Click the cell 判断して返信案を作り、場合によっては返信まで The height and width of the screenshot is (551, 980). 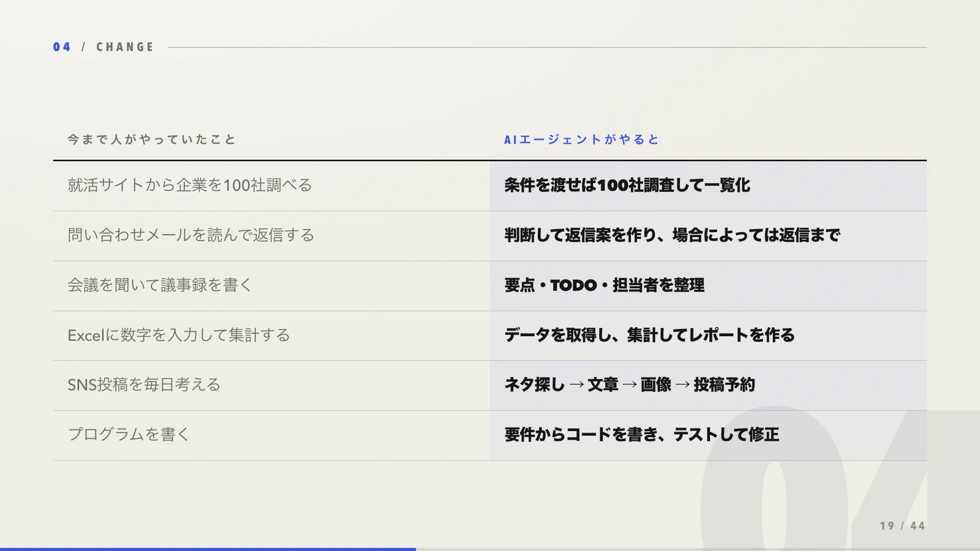pos(708,236)
